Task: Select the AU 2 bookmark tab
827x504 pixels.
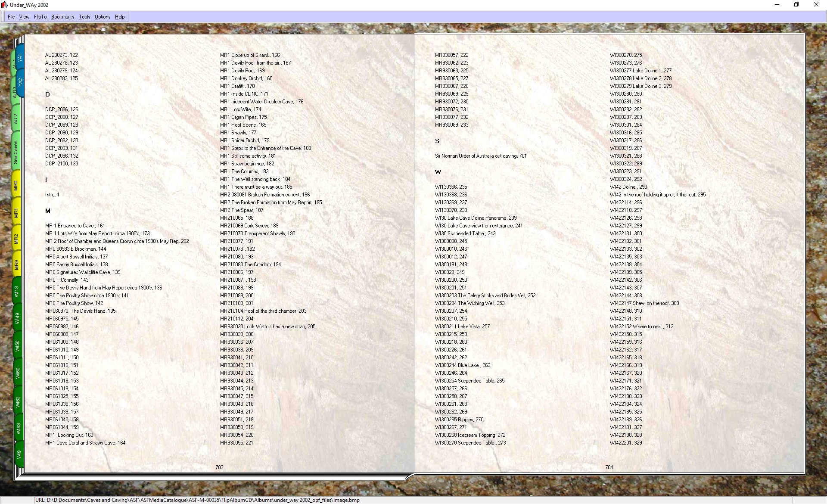Action: (16, 119)
